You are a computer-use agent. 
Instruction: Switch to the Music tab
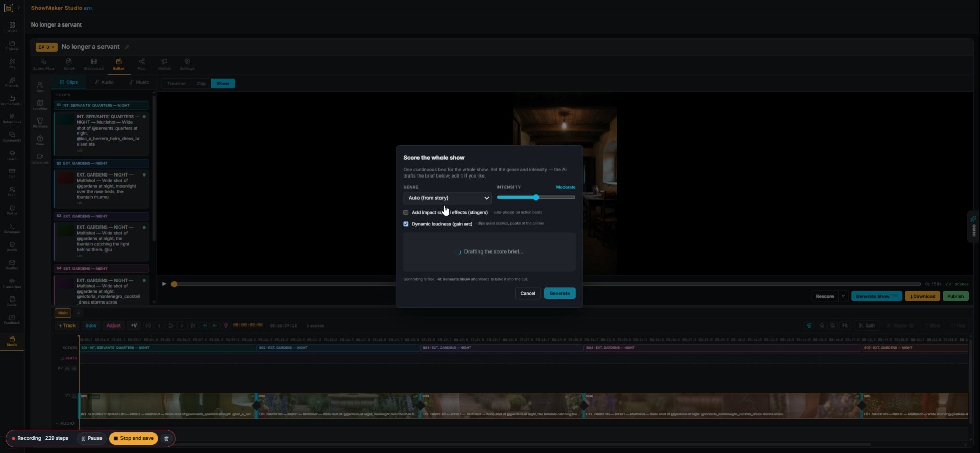(139, 82)
